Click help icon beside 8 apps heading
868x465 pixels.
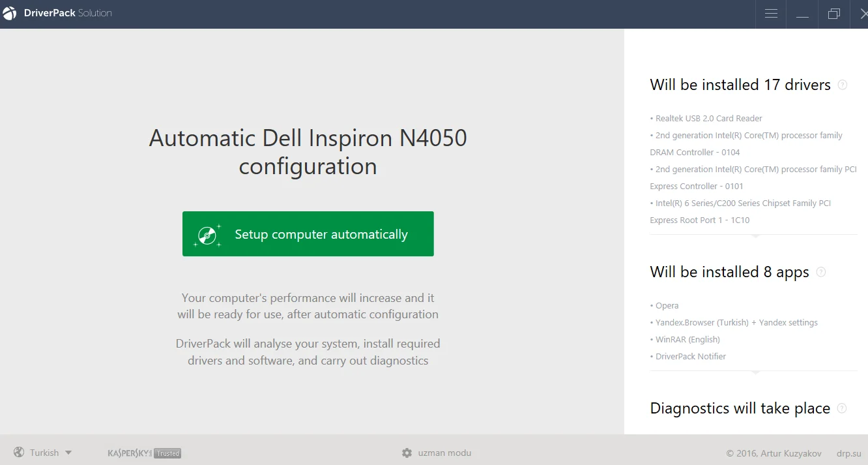coord(821,272)
